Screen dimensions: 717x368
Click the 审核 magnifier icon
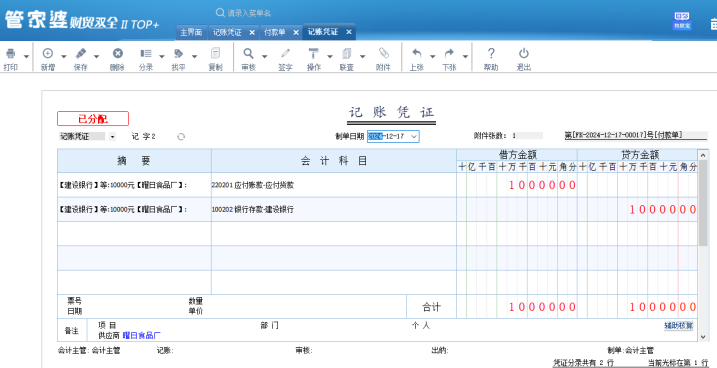(x=248, y=53)
